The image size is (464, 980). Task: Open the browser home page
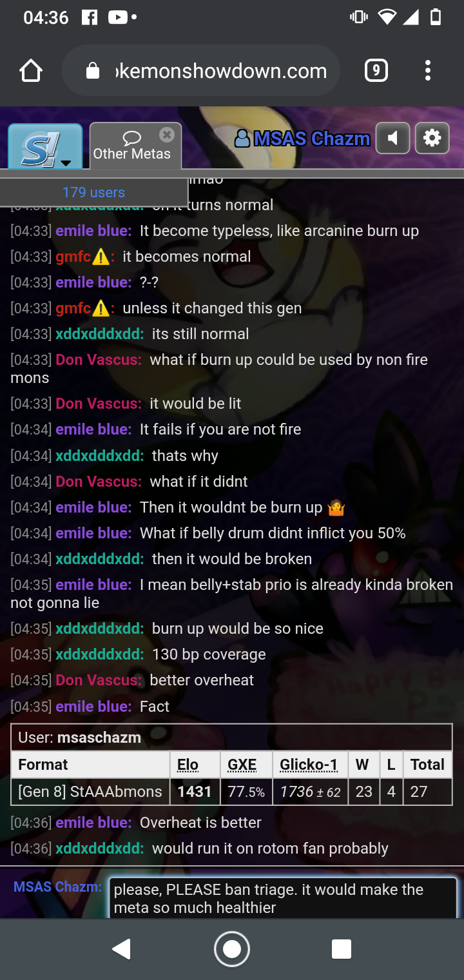pyautogui.click(x=31, y=71)
